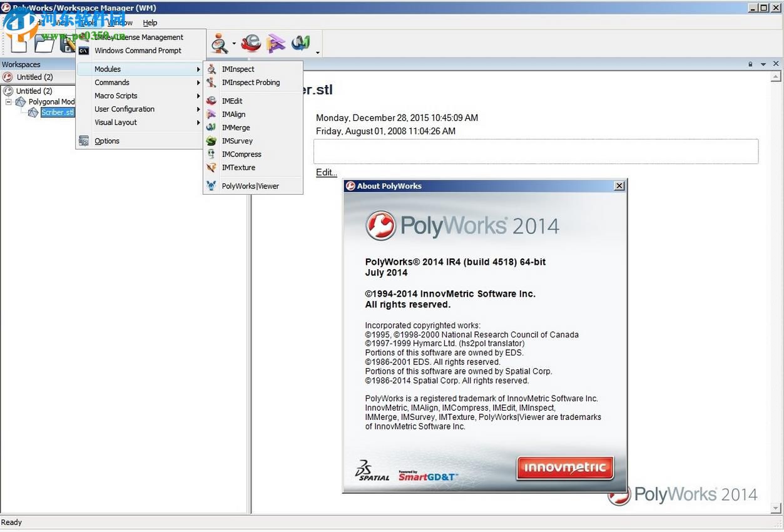
Task: Click the New workspace toolbar icon
Action: tap(19, 43)
